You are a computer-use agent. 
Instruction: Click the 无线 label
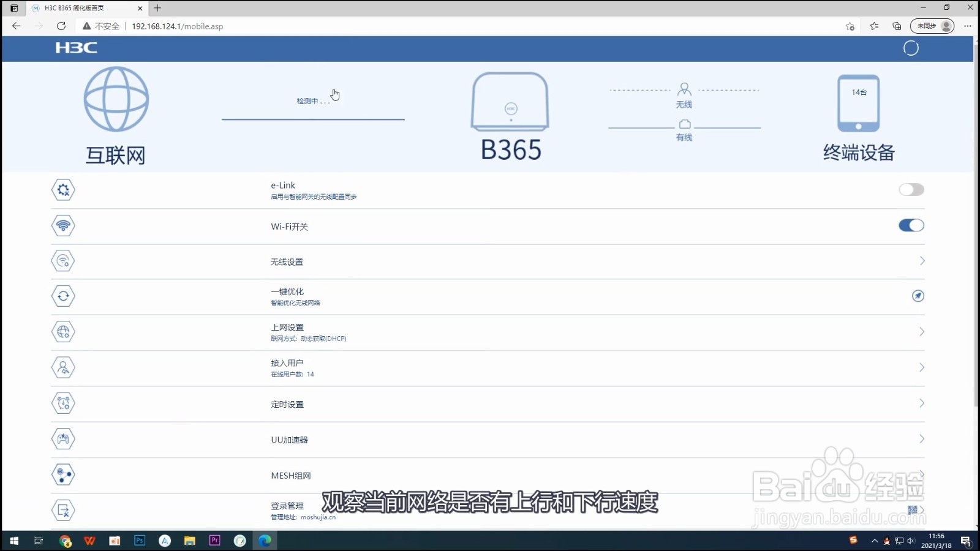pos(684,105)
